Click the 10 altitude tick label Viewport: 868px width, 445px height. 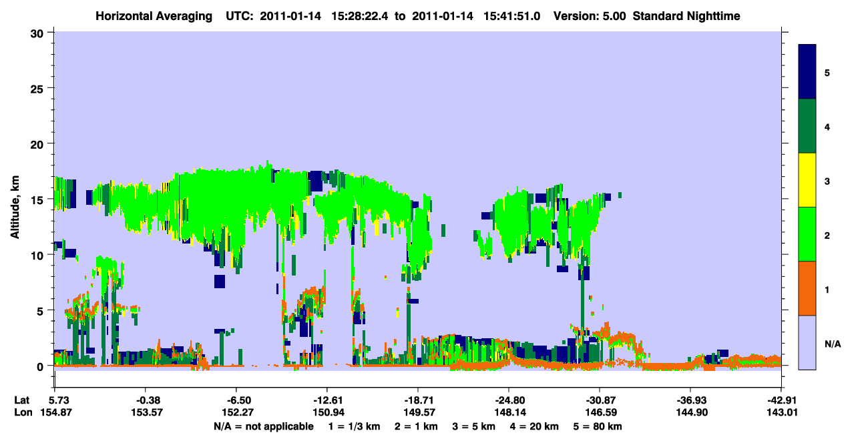pos(39,255)
